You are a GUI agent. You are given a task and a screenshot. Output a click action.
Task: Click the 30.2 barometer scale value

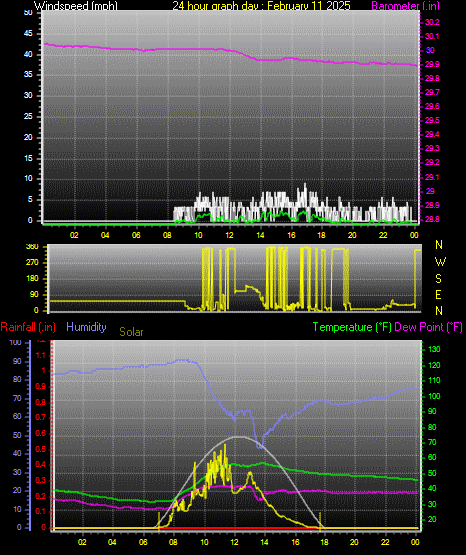pos(432,22)
